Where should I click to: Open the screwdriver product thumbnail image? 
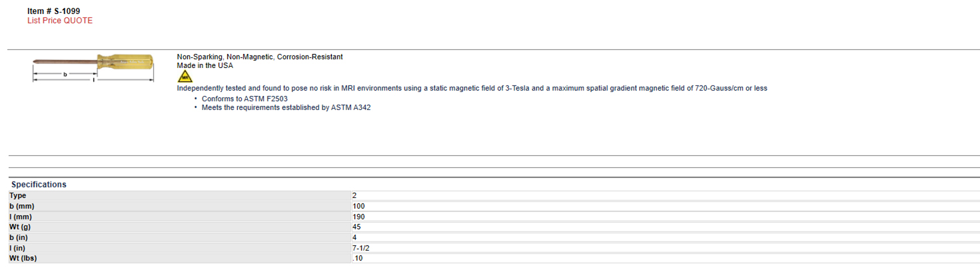click(x=93, y=67)
